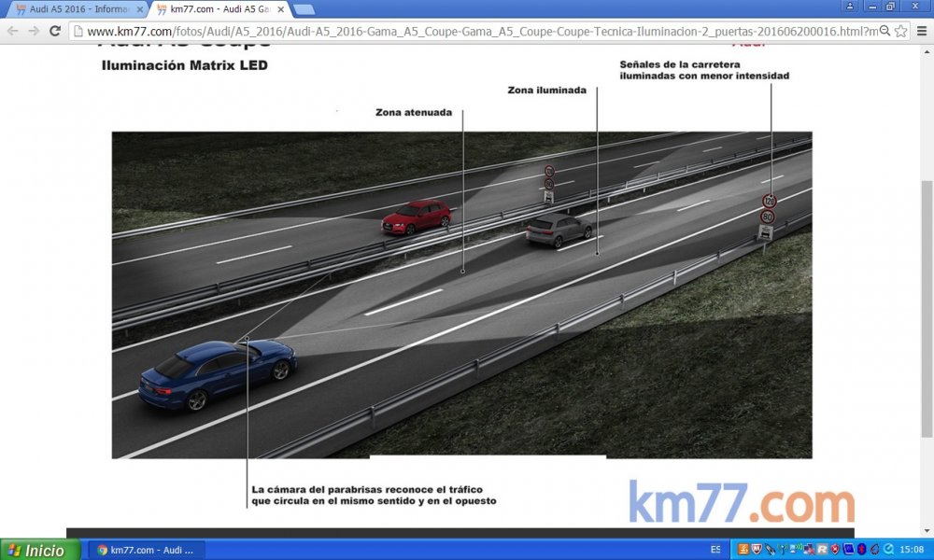The image size is (934, 560).
Task: Click the Java icon in the system tray
Action: (743, 550)
